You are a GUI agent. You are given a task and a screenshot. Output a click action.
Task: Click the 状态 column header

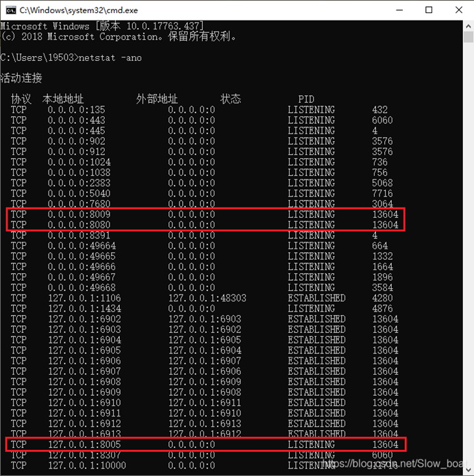tap(230, 99)
